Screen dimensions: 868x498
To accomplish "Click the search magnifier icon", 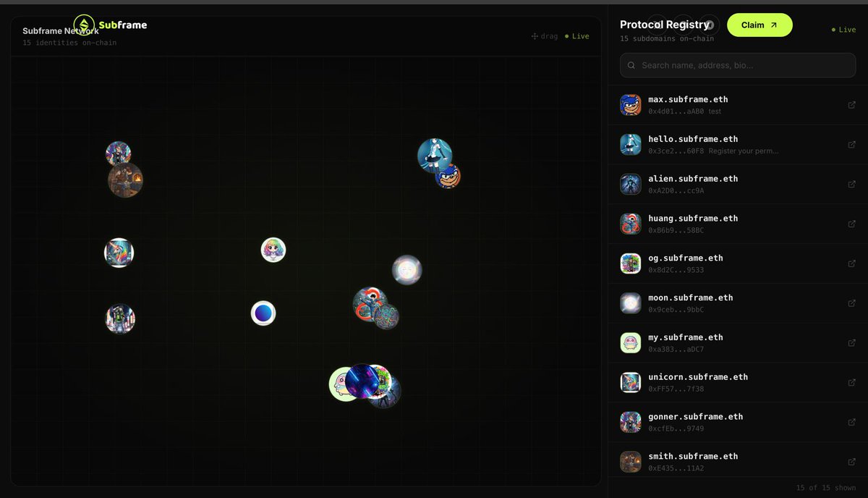I will click(x=632, y=65).
